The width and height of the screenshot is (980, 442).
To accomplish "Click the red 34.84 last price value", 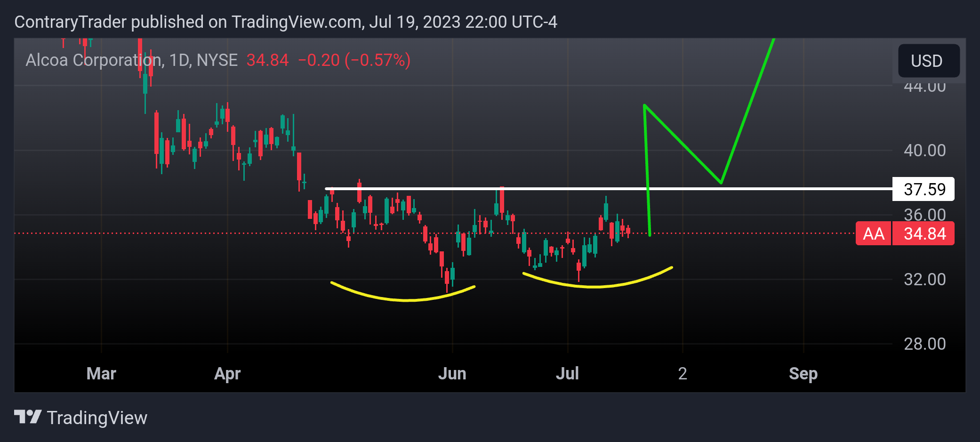I will (x=267, y=60).
